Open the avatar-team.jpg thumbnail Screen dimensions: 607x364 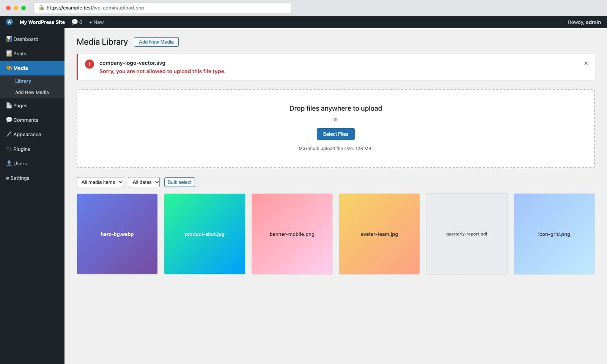click(379, 234)
